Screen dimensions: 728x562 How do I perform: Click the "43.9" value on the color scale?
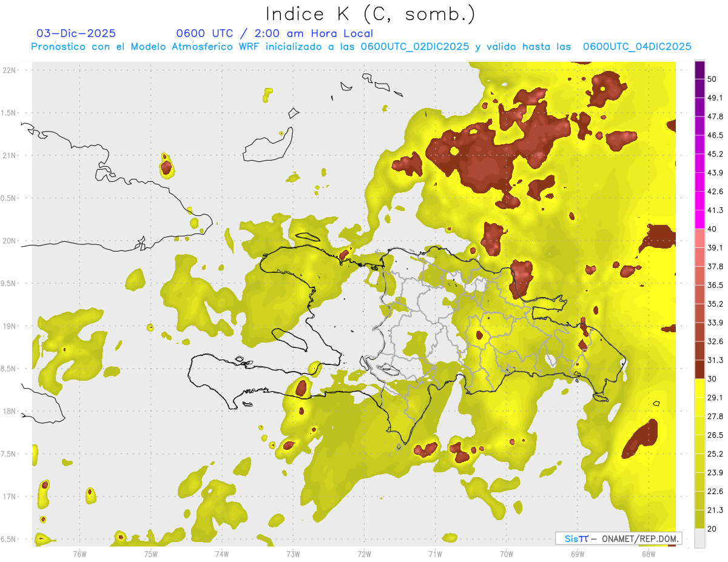coord(715,173)
